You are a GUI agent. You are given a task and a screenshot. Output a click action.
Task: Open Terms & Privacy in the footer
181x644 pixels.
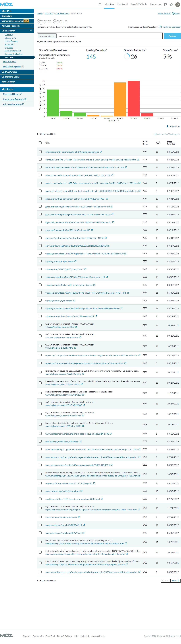pyautogui.click(x=64, y=636)
